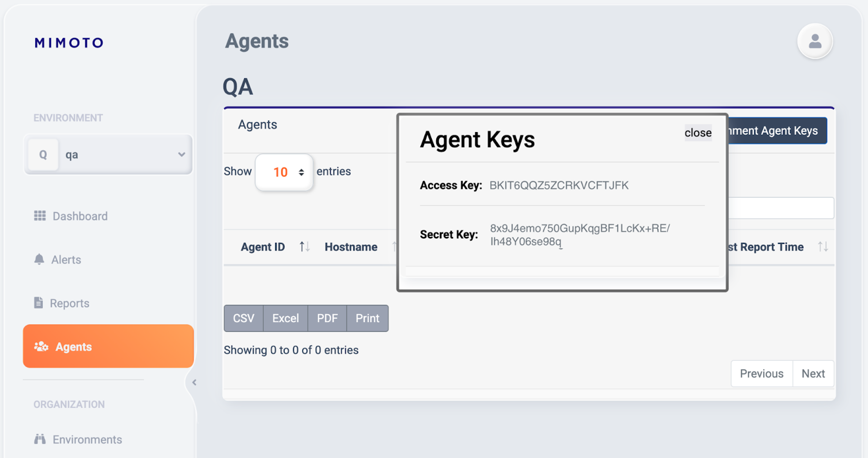Click the user profile avatar icon
The width and height of the screenshot is (868, 458).
tap(815, 41)
